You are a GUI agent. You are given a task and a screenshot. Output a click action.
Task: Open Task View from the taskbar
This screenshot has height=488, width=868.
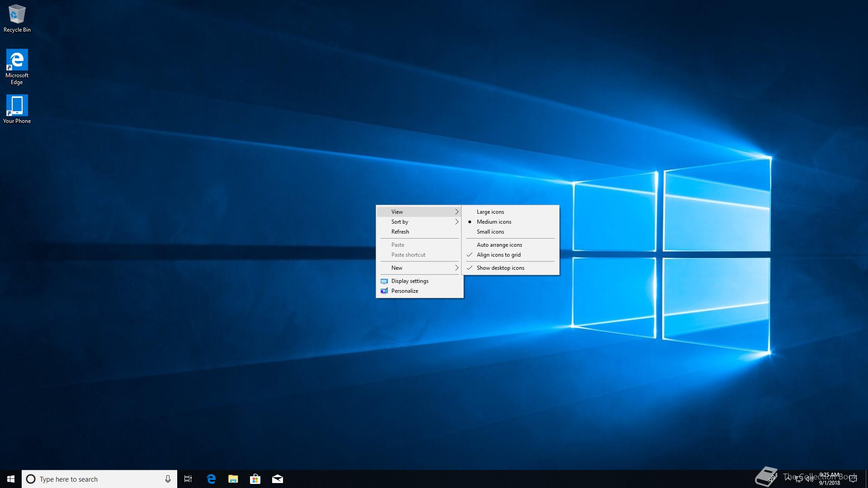(x=188, y=479)
